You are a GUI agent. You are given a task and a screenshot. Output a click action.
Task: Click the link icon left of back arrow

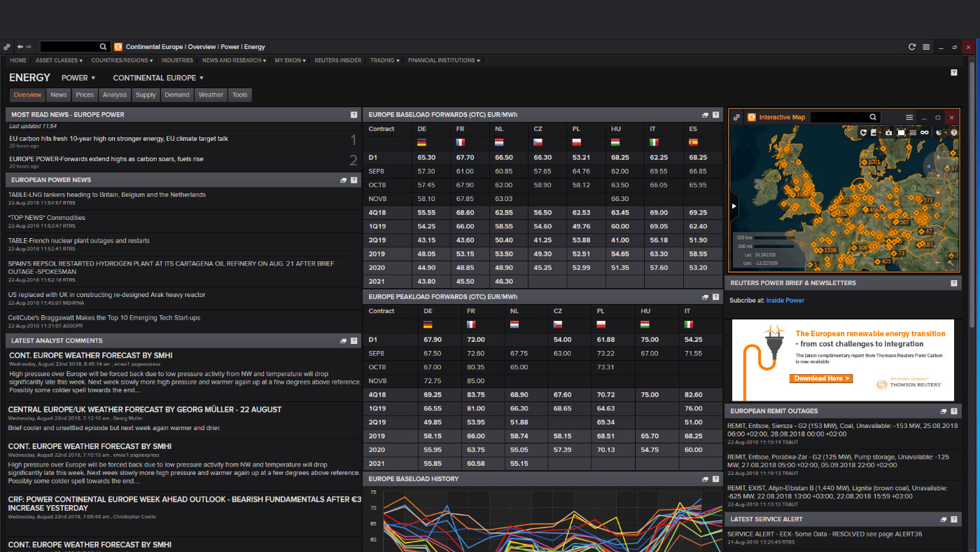tap(7, 46)
